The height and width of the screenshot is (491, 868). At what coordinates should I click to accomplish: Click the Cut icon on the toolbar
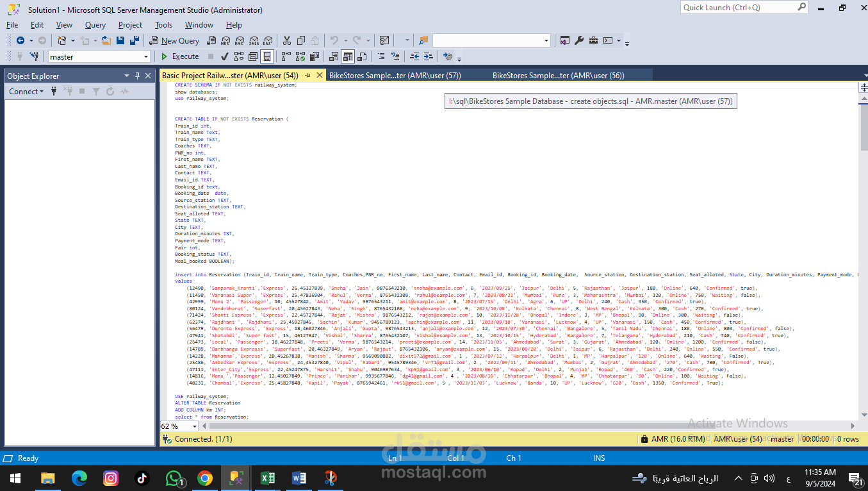point(286,40)
